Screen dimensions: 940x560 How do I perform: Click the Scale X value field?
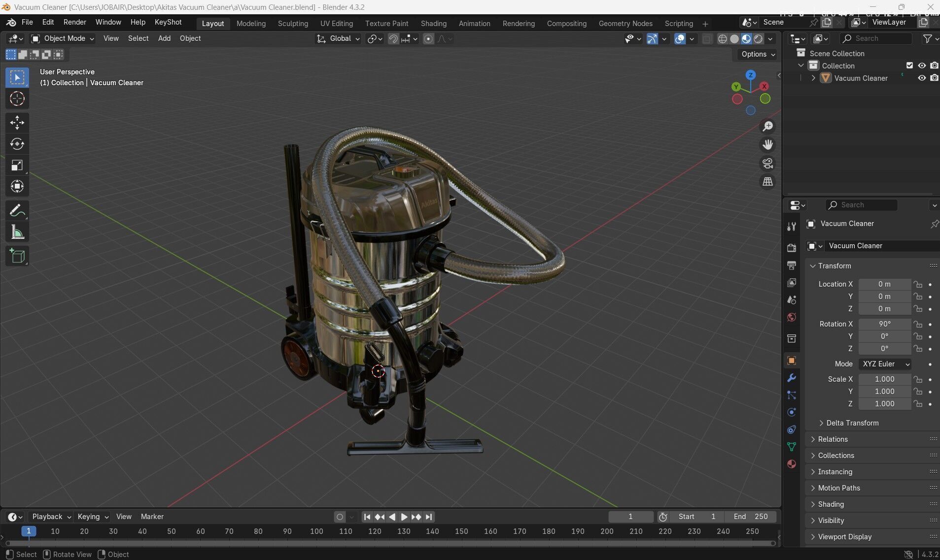coord(884,379)
